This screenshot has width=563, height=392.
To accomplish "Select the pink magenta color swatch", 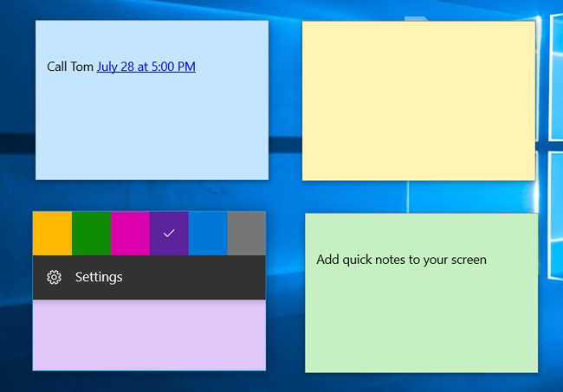I will tap(130, 234).
